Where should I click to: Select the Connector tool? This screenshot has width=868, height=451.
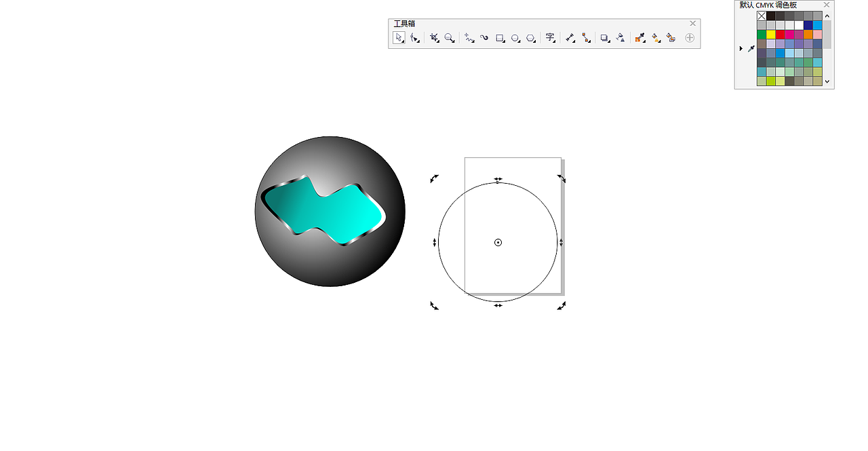click(x=586, y=38)
